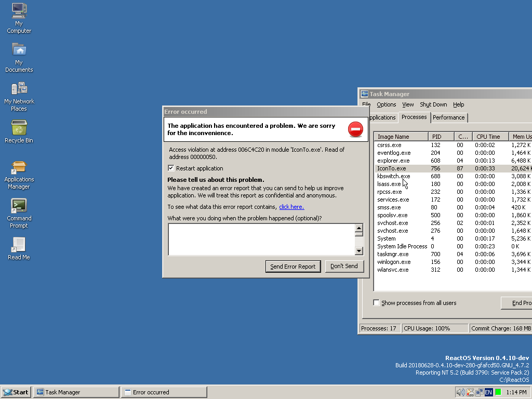The height and width of the screenshot is (399, 532).
Task: Click the Processes: 17 status bar entry
Action: click(379, 328)
